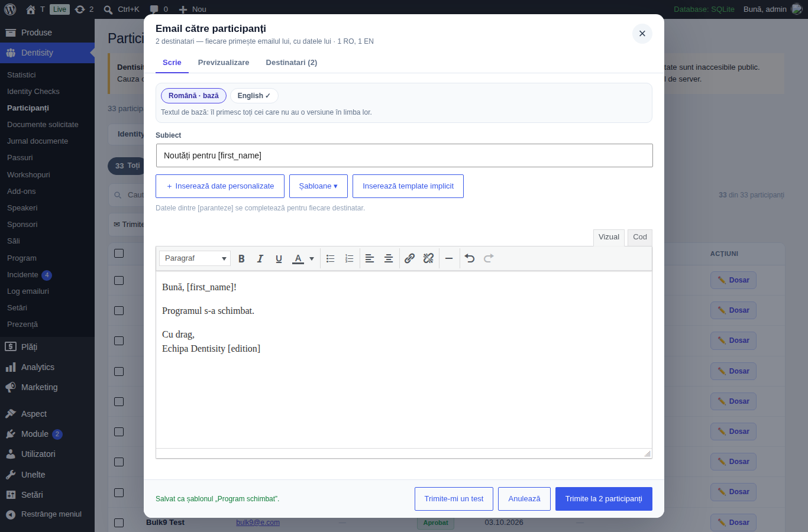This screenshot has width=808, height=532.
Task: Apply text color with the A icon
Action: click(298, 258)
